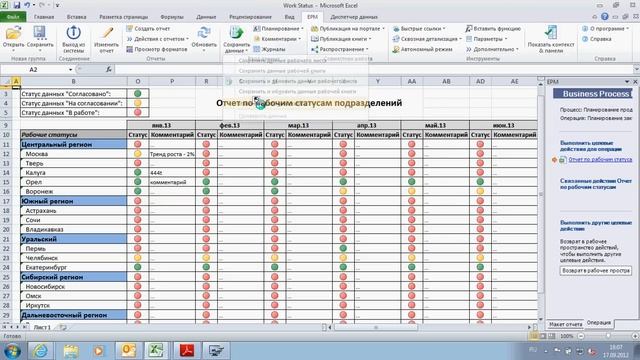Click the Показать контекст & панели icon

click(551, 33)
